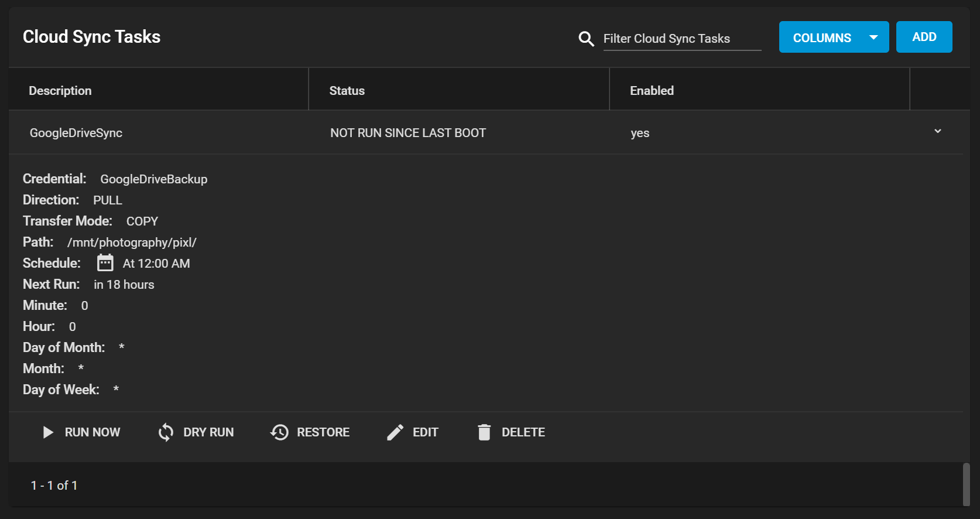Image resolution: width=980 pixels, height=519 pixels.
Task: Click the search magnifier icon
Action: (586, 39)
